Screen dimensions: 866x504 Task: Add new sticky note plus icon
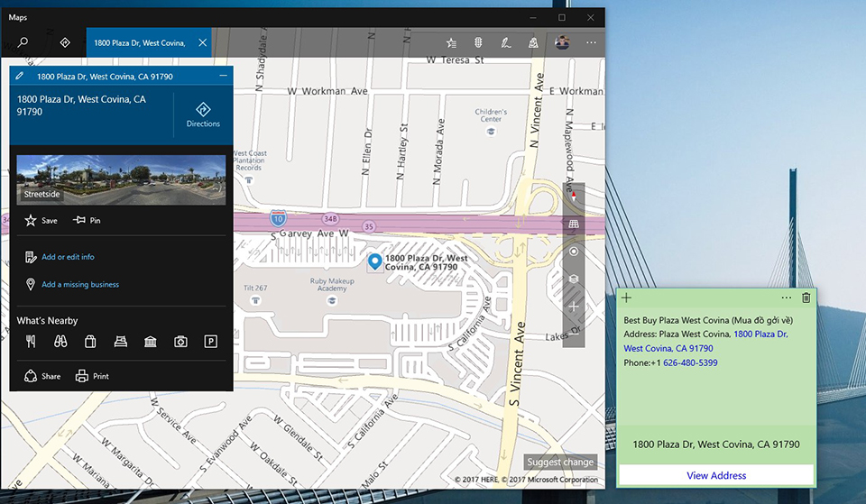[626, 298]
